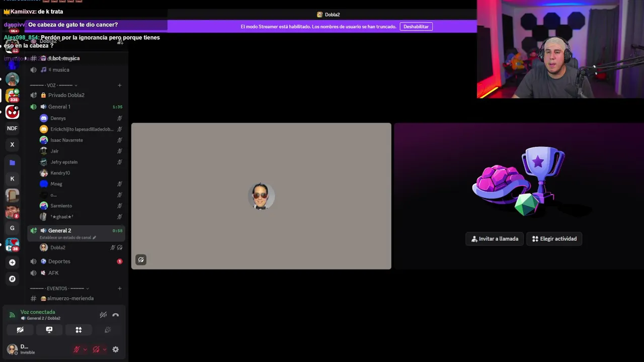Click the Deshabilitar streamer mode button
The width and height of the screenshot is (644, 362).
(416, 27)
